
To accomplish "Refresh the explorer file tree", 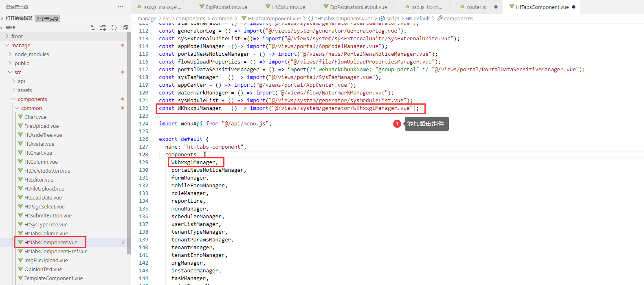I will coord(114,28).
